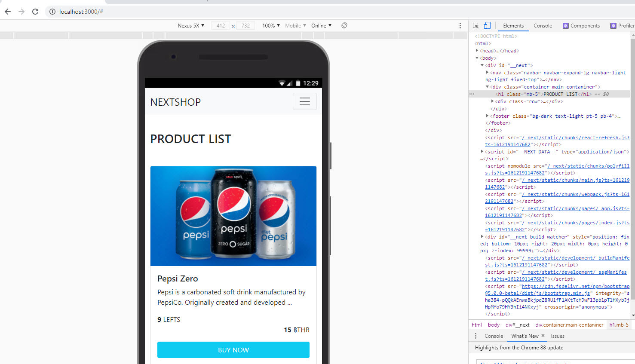Click the Pepsi Zero product title
The width and height of the screenshot is (635, 364).
(178, 278)
